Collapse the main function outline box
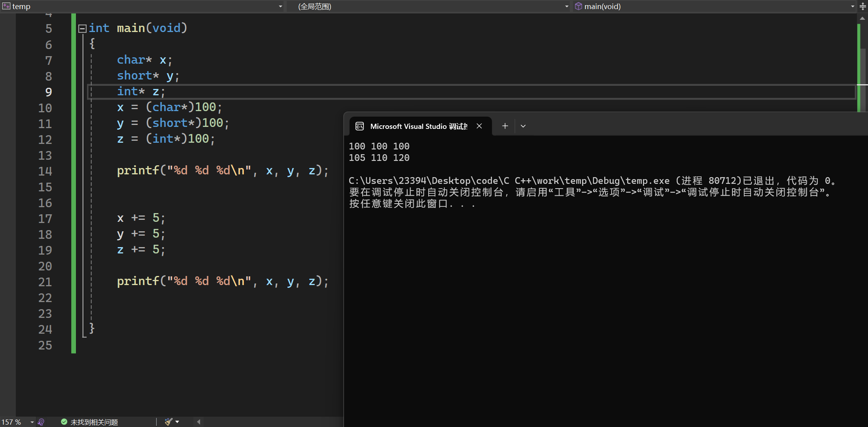Image resolution: width=868 pixels, height=427 pixels. (82, 28)
